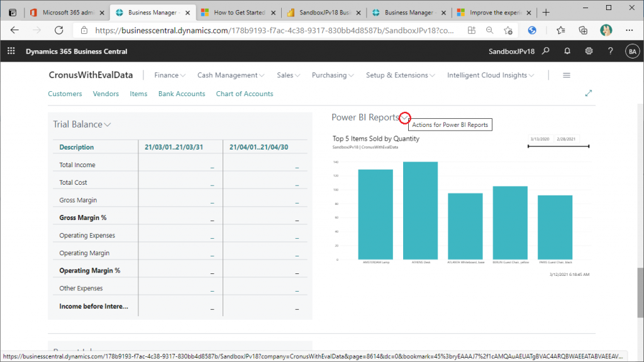Click the browser address bar URL

(274, 30)
